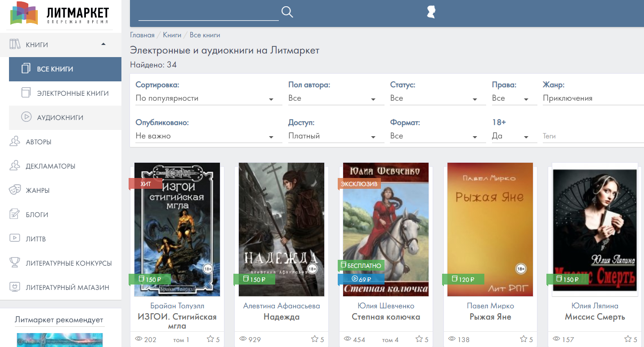Image resolution: width=644 pixels, height=347 pixels.
Task: Open book title Степная колючка
Action: [x=386, y=317]
